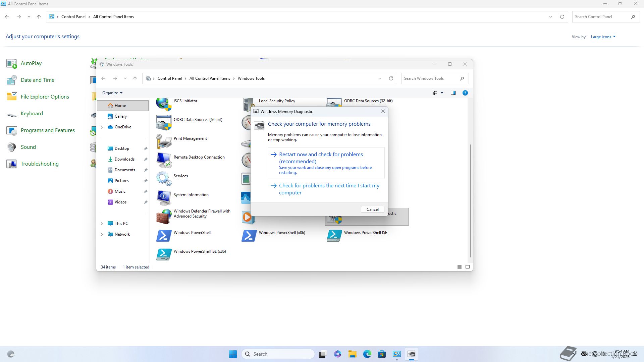
Task: Open the Services tool icon
Action: (x=164, y=178)
